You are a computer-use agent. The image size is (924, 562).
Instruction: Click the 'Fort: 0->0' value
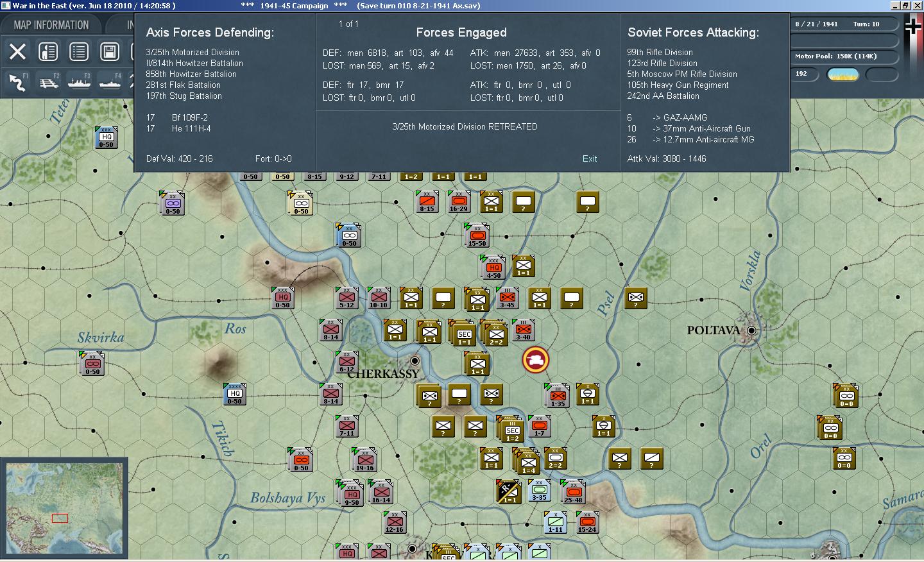point(273,158)
